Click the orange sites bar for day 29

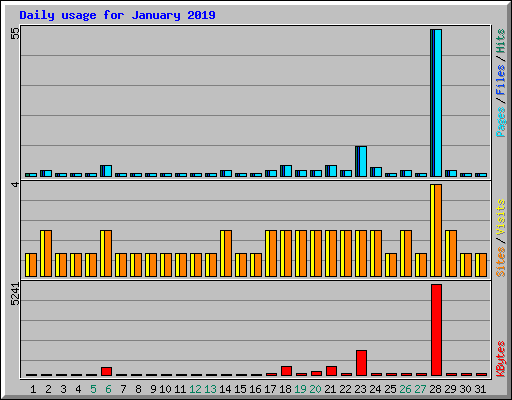(453, 253)
